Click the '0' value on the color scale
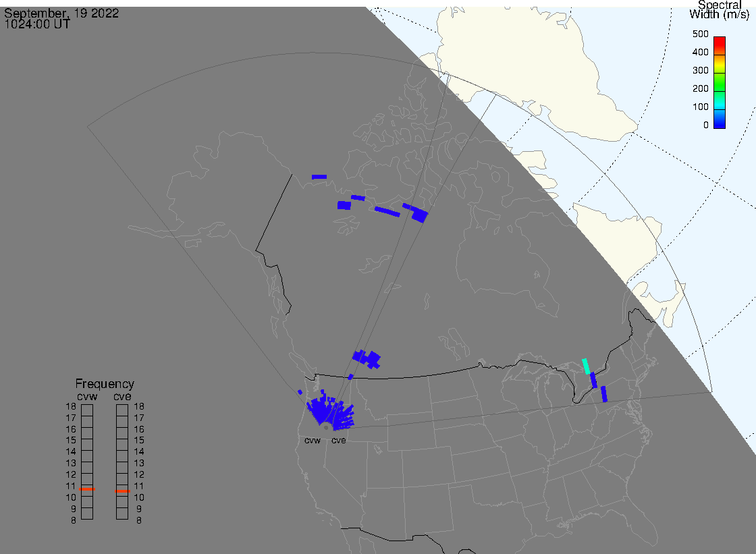 click(706, 126)
